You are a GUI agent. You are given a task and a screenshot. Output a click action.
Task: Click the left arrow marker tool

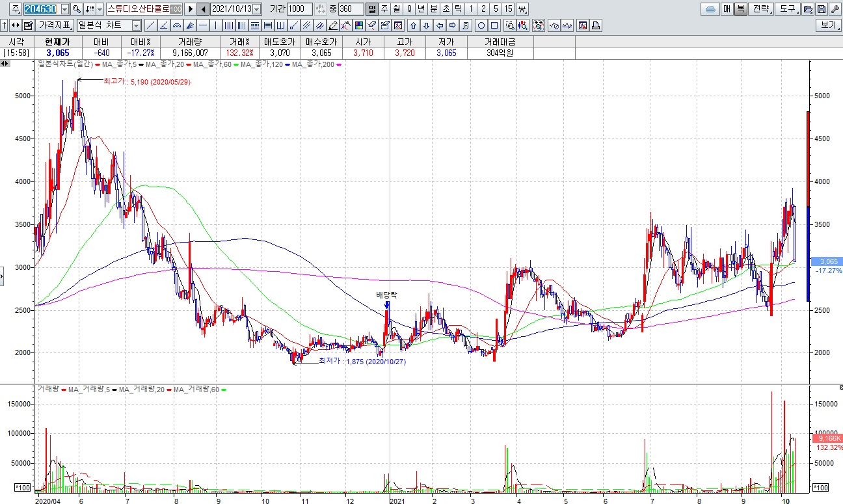click(440, 25)
